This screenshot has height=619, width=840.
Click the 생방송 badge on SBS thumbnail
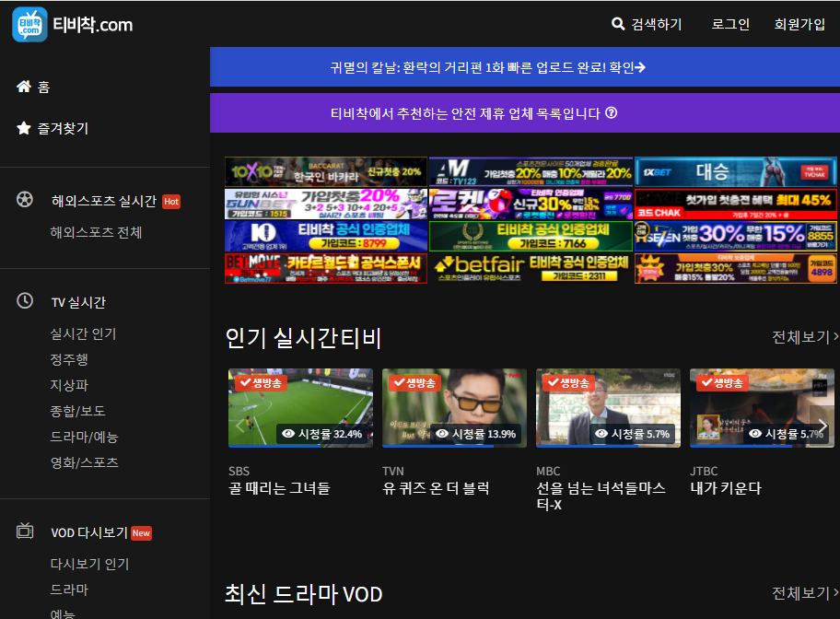pyautogui.click(x=261, y=382)
